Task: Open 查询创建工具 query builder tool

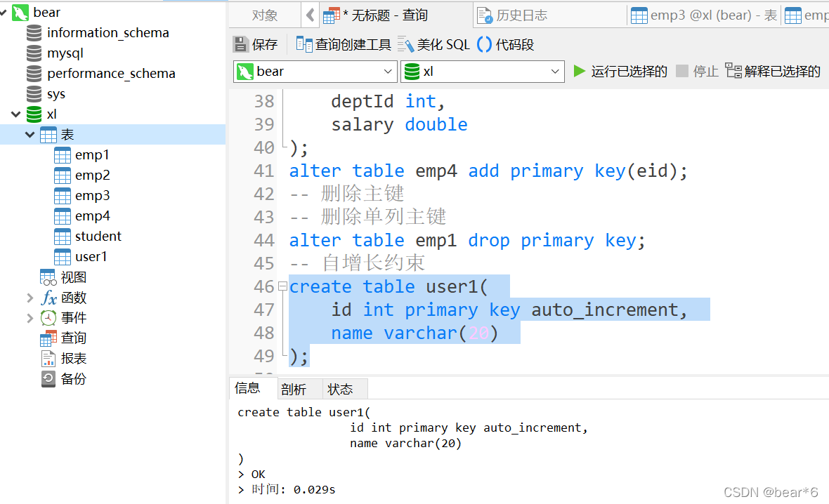Action: pos(344,44)
